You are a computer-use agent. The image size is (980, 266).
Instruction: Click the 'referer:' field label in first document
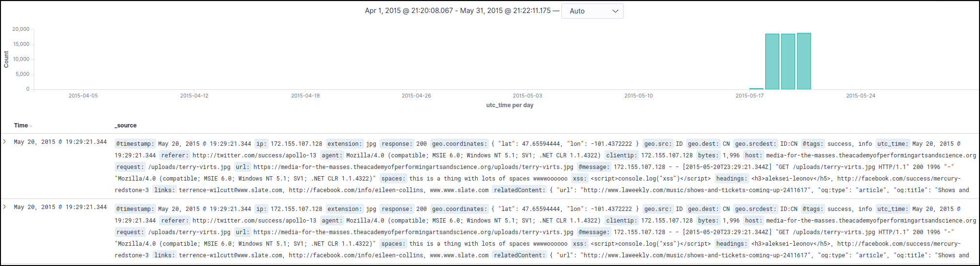[175, 155]
